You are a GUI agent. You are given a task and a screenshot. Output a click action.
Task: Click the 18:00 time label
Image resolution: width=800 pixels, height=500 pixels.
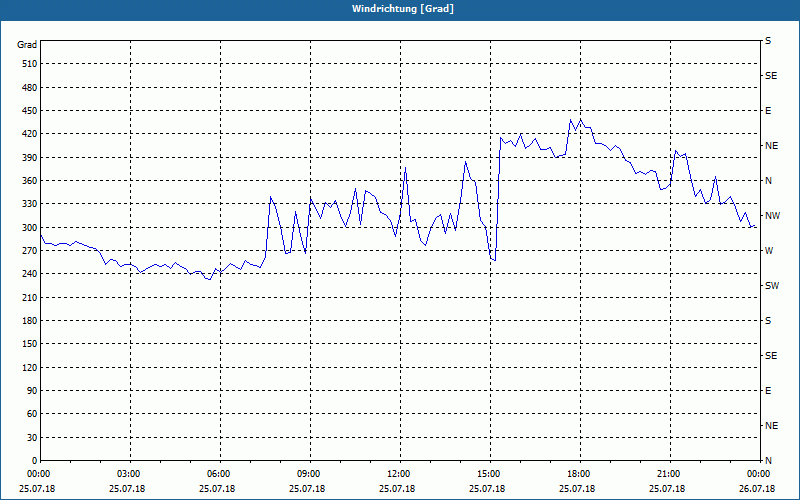(x=579, y=474)
